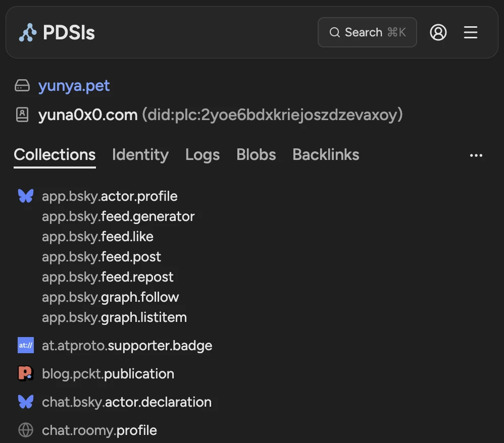Switch to the Identity tab
504x443 pixels.
click(x=140, y=154)
